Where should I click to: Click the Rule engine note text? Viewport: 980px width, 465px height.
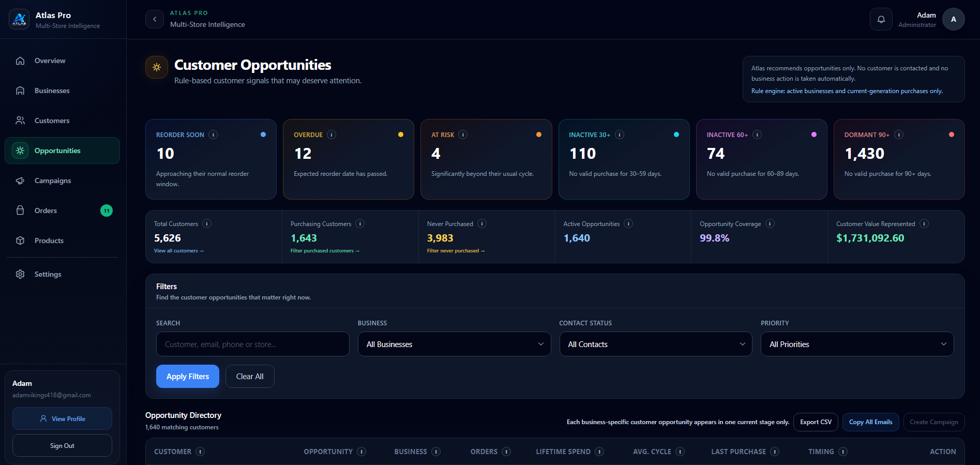click(x=847, y=91)
